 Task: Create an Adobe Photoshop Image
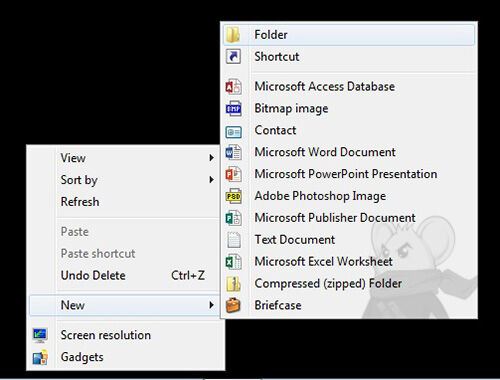(x=349, y=196)
